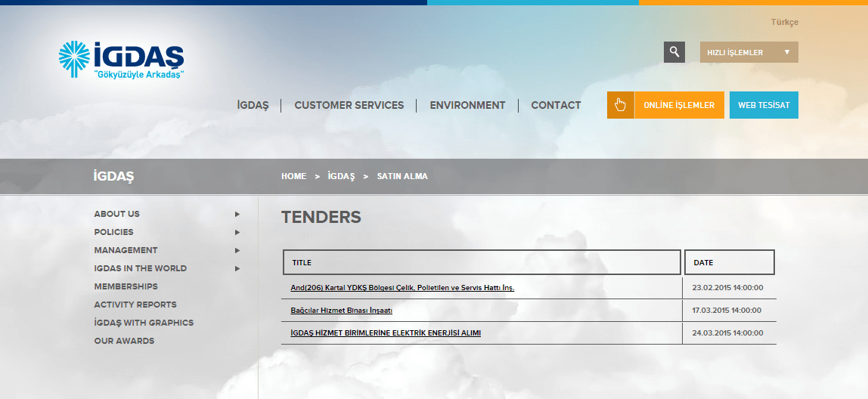Open Policies sidebar item
Viewport: 868px width, 399px height.
[x=113, y=232]
